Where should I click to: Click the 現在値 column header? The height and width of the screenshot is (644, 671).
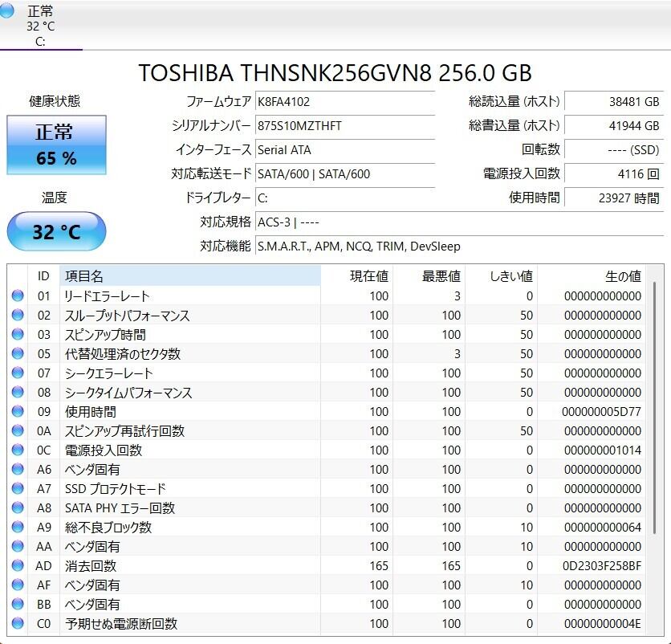(357, 276)
